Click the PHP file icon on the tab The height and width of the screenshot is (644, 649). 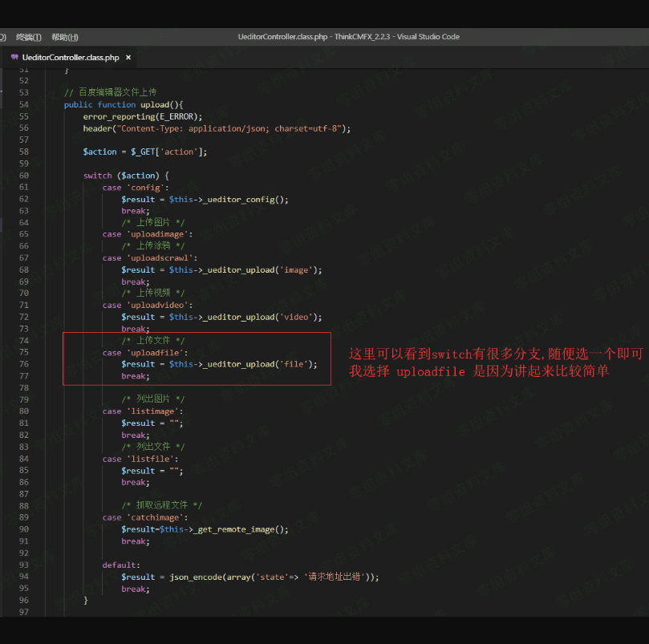pyautogui.click(x=14, y=58)
